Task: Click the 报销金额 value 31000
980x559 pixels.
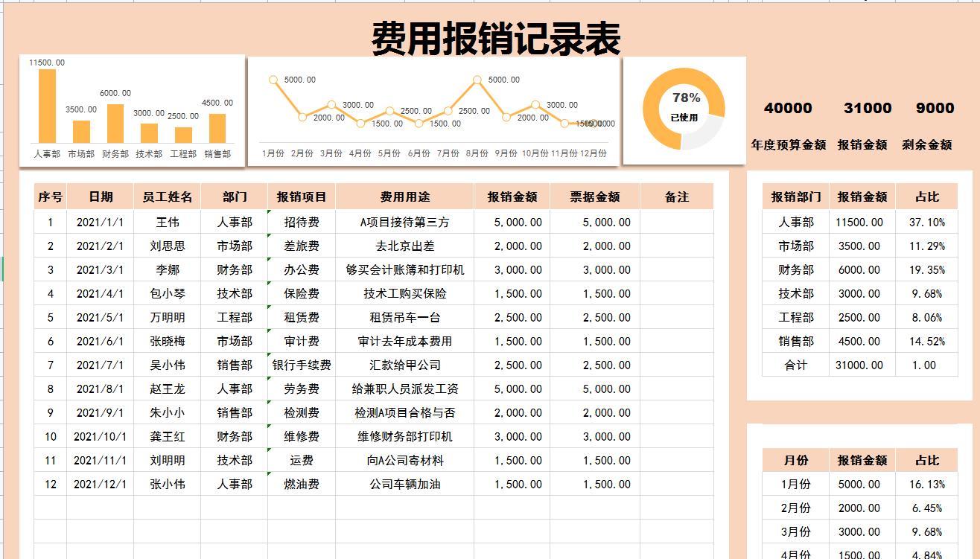Action: 866,109
